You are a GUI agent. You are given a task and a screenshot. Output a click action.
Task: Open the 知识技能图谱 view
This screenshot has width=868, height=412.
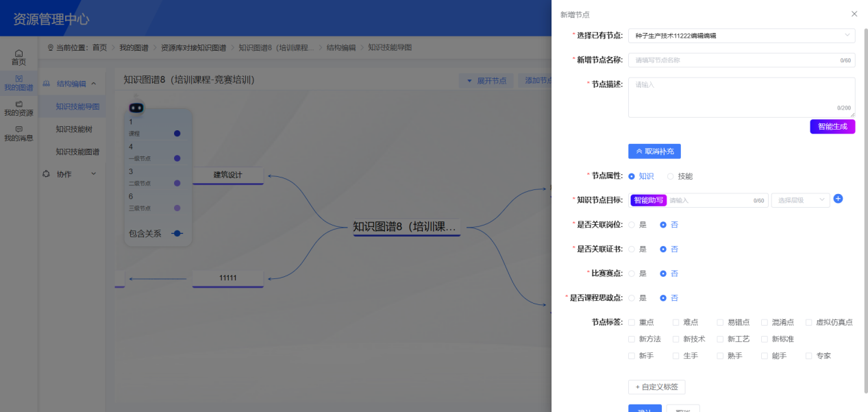point(77,152)
